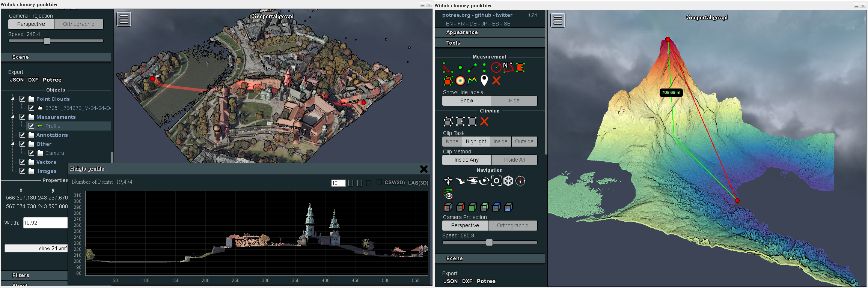Screen dimensions: 868x288
Task: Uncheck the Camera object checkbox
Action: tap(32, 153)
